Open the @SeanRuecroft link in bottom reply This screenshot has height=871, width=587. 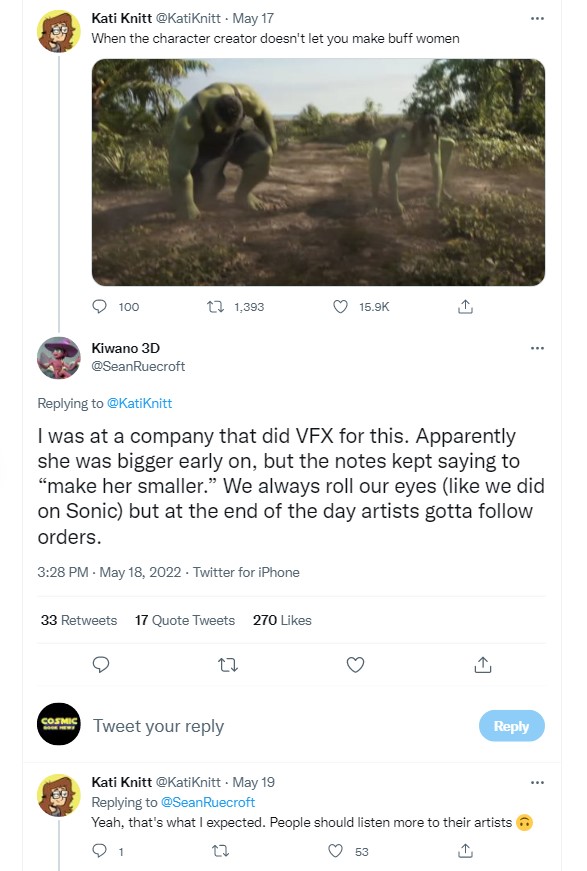[208, 802]
